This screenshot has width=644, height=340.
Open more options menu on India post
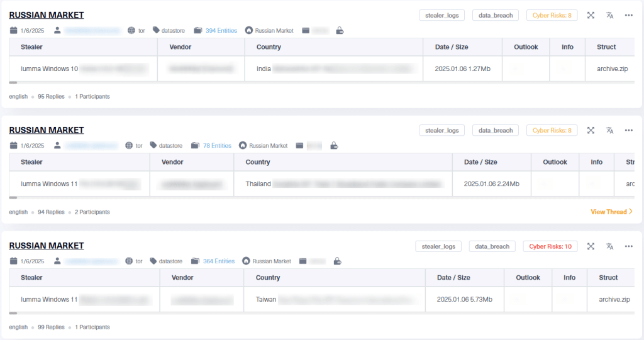(629, 15)
